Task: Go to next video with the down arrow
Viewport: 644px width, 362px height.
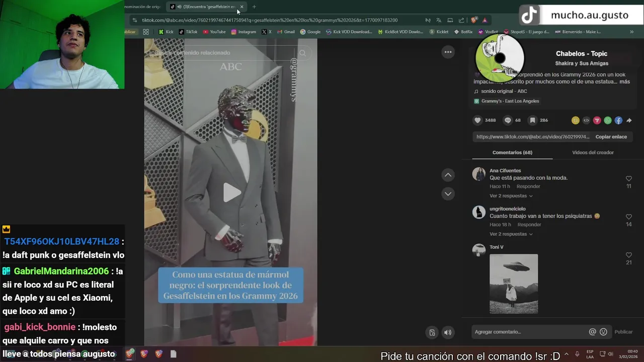Action: (x=448, y=194)
